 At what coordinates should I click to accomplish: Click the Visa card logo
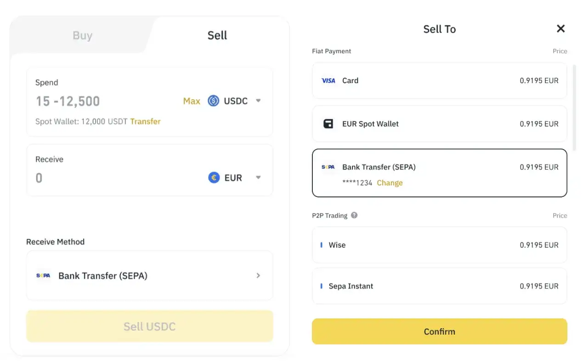328,81
